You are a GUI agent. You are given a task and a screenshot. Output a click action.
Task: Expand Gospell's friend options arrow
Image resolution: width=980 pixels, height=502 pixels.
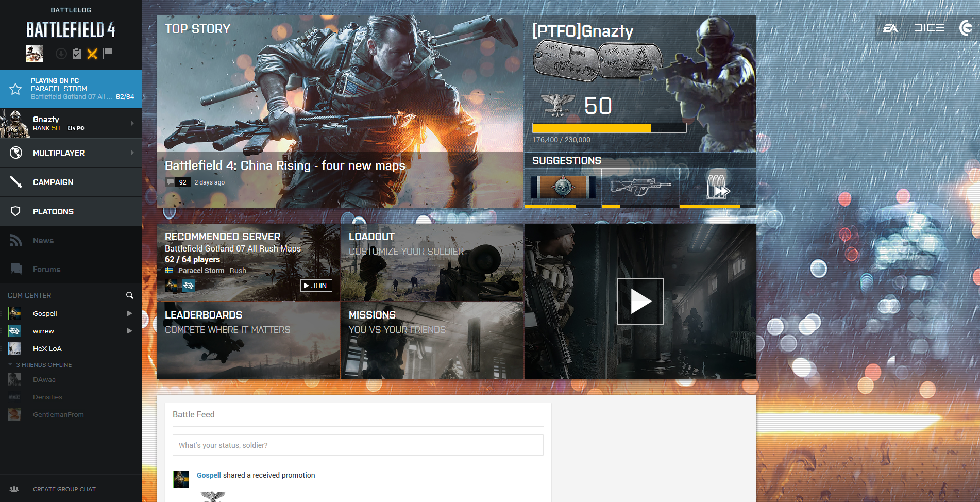129,313
